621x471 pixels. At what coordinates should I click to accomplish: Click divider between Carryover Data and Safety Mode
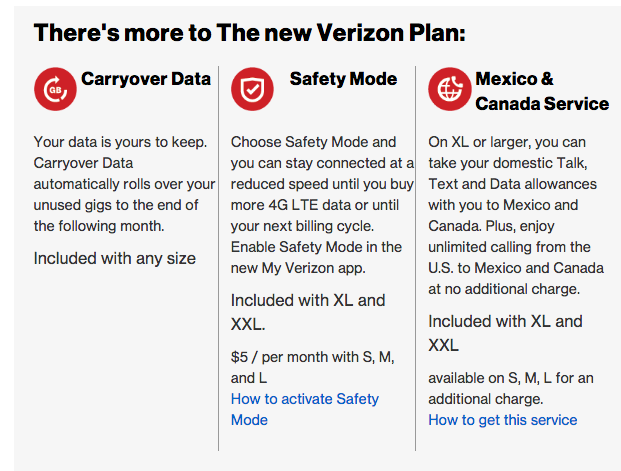pos(218,258)
